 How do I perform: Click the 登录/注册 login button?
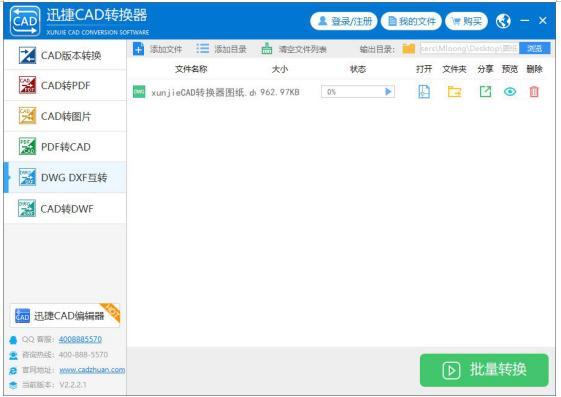click(x=344, y=21)
